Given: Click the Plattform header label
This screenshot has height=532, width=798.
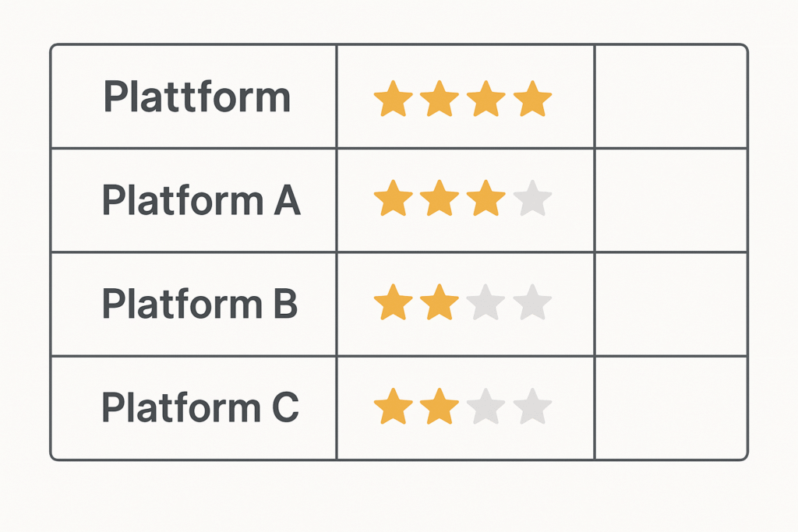Looking at the screenshot, I should click(x=196, y=99).
